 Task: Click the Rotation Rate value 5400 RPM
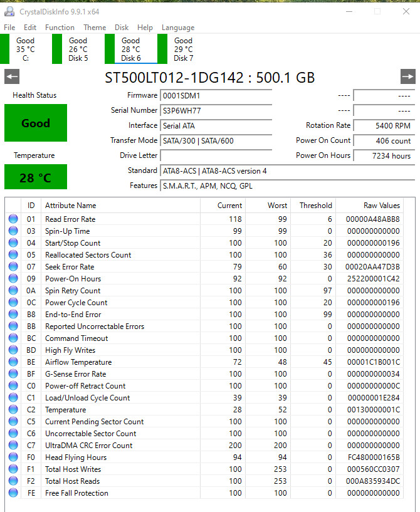[x=384, y=126]
